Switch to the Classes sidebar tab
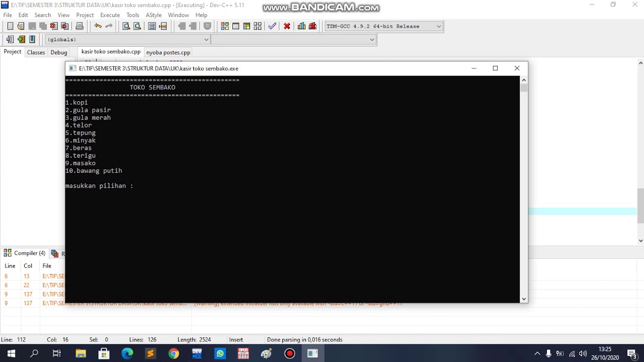 click(36, 52)
